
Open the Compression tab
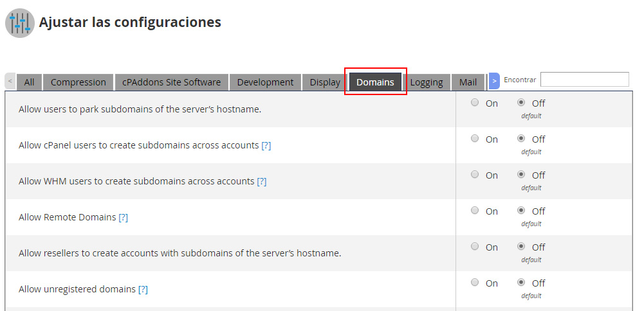point(78,82)
